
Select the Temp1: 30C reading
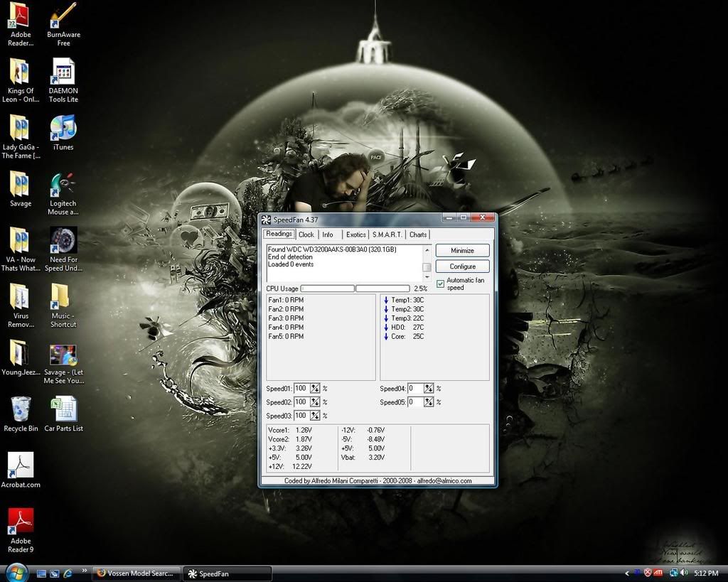[404, 301]
